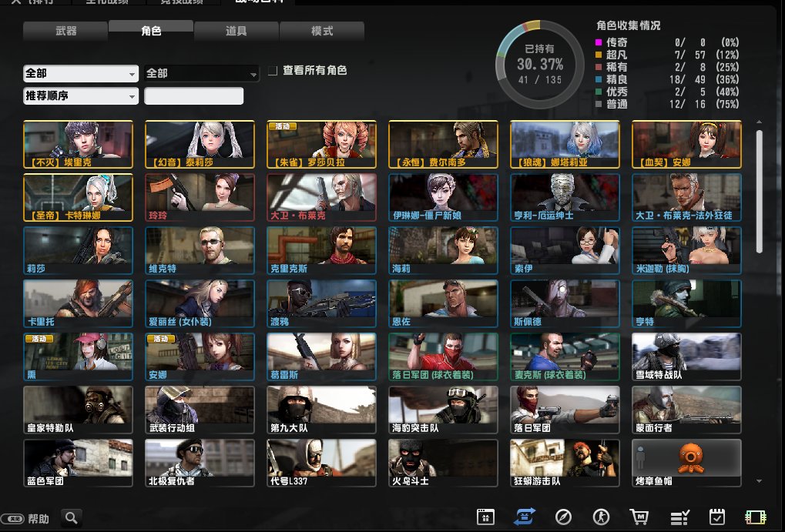The image size is (785, 532).
Task: Open the shop cart icon in bottom bar
Action: 639,517
